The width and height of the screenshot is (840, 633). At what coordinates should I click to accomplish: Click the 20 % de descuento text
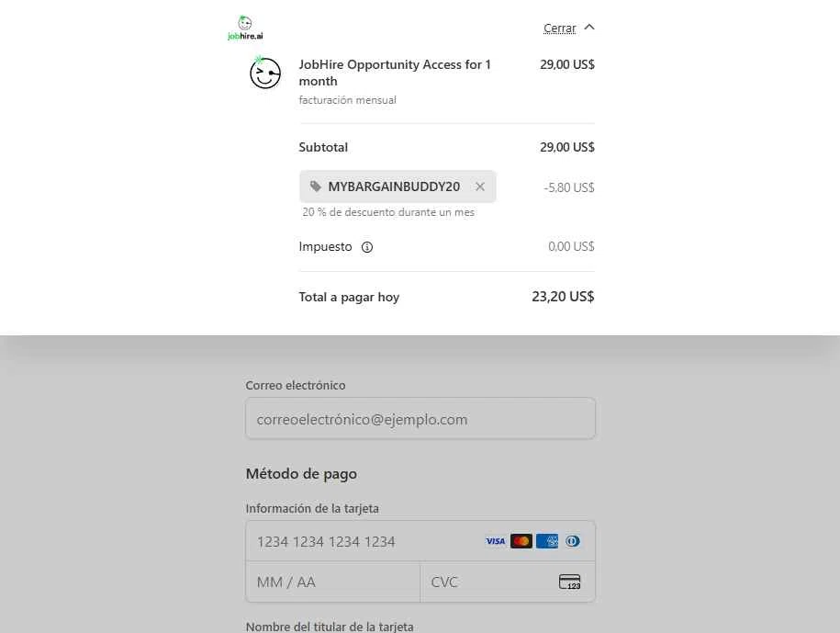(388, 212)
